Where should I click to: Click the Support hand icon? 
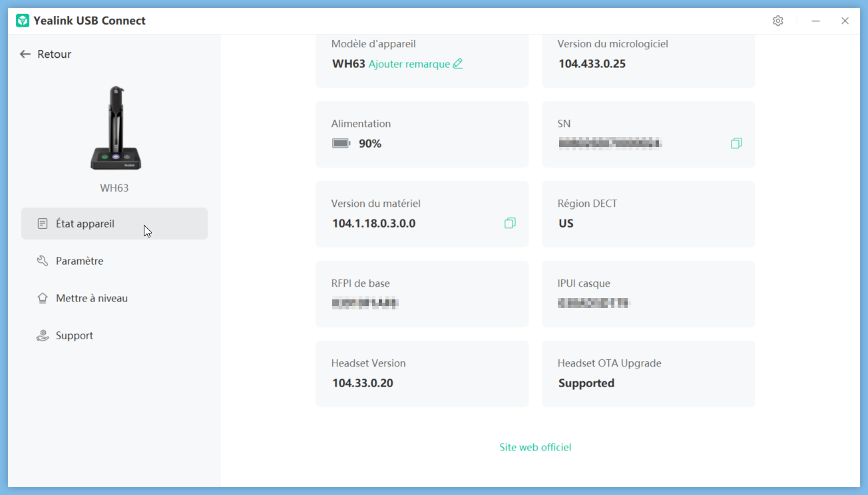pos(43,335)
